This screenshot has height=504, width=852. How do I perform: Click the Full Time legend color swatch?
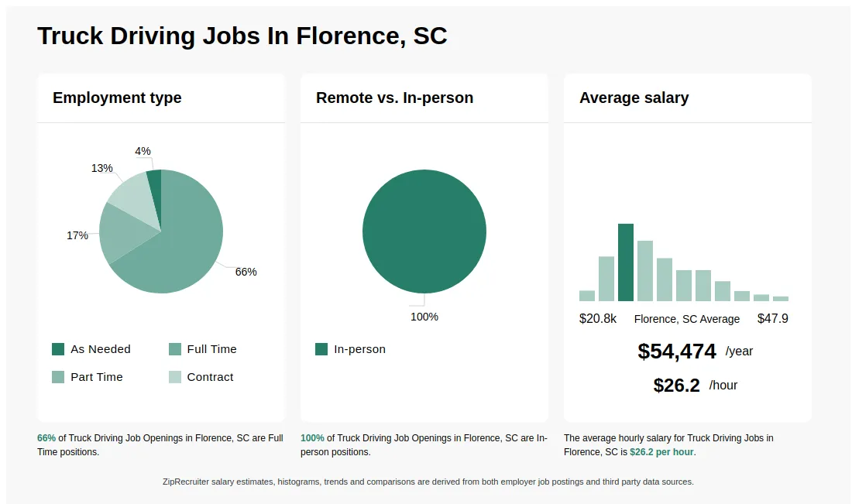click(175, 349)
